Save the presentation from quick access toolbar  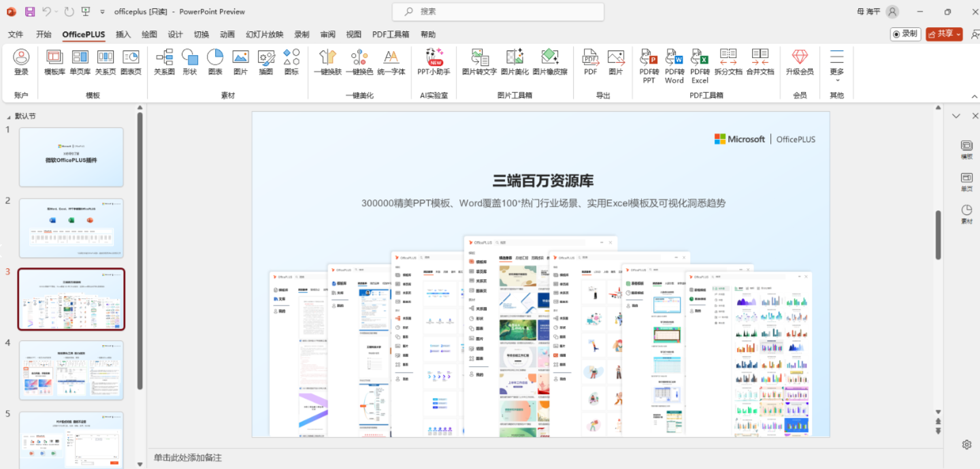point(30,12)
